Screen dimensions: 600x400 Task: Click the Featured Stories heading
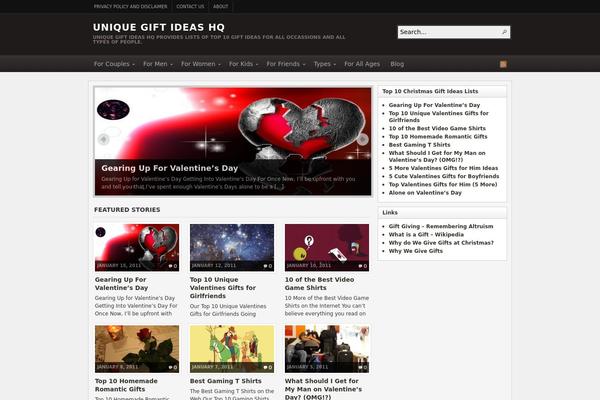(127, 210)
